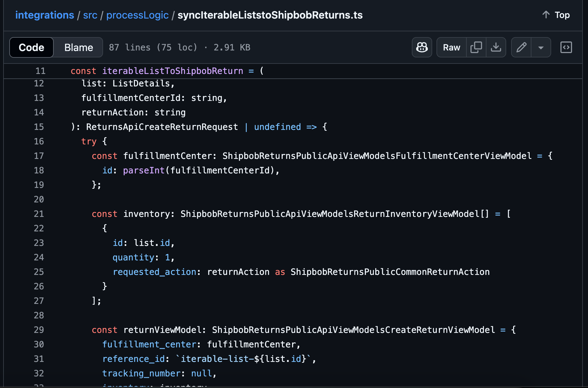The height and width of the screenshot is (388, 588).
Task: Click the parseInt symbol on line 18
Action: [144, 170]
